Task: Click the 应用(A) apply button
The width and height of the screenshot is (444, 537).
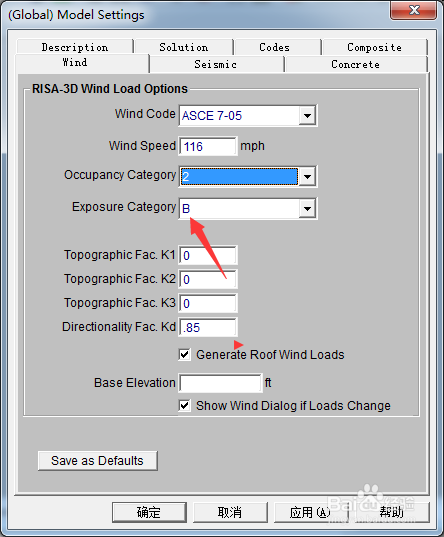Action: (x=311, y=512)
